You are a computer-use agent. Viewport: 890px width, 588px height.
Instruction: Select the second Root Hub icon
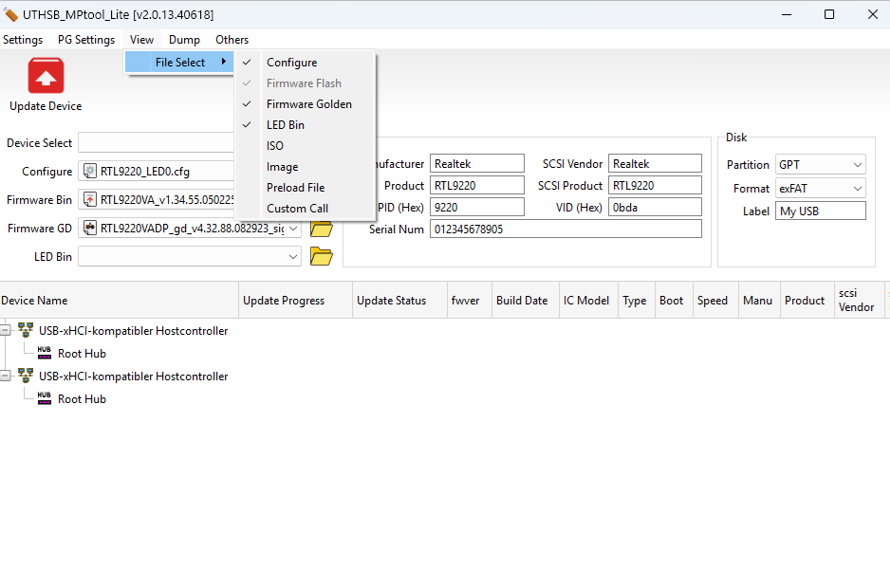click(x=45, y=398)
